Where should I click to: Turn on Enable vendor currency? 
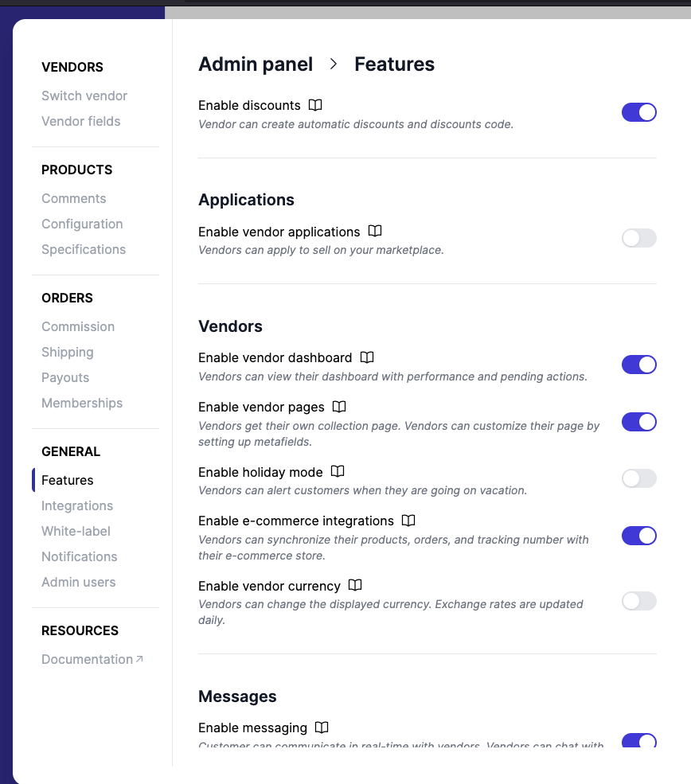(x=638, y=601)
